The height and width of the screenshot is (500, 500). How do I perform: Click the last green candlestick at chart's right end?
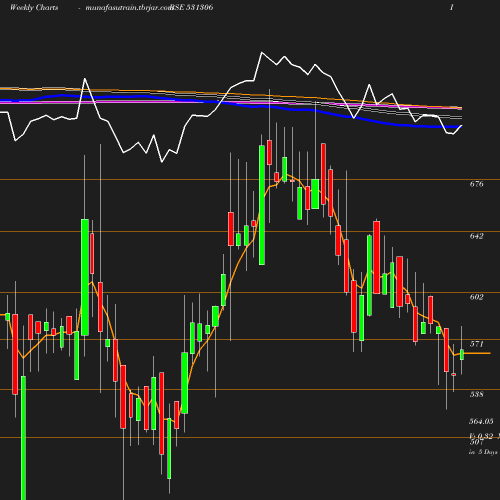click(x=462, y=355)
